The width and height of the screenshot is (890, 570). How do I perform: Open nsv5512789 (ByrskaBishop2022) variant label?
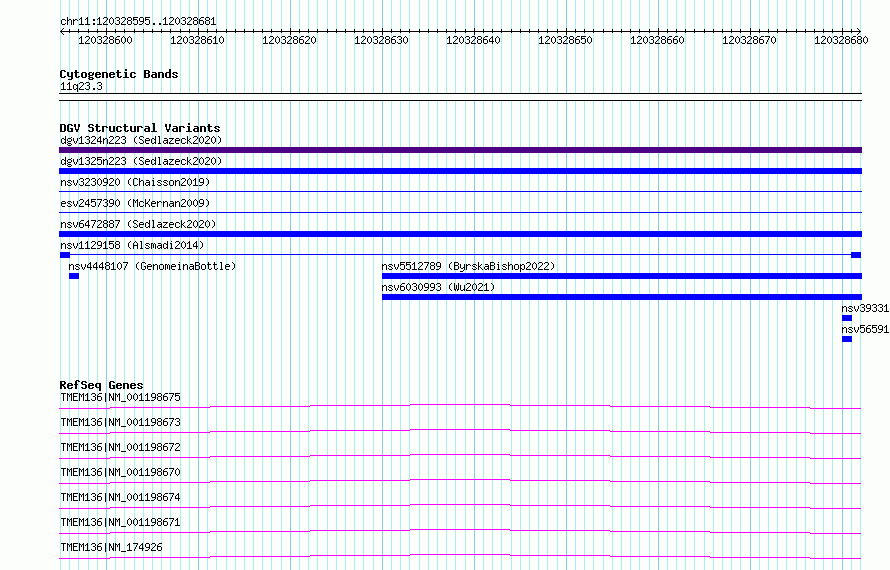468,266
